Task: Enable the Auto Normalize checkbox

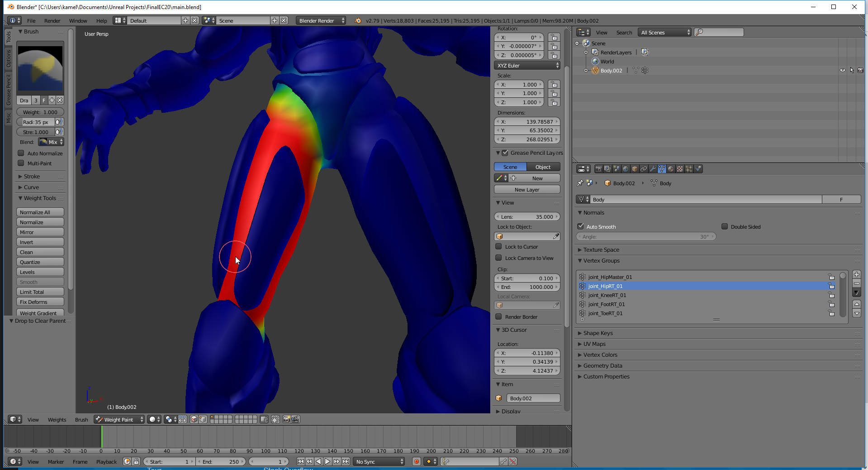Action: pyautogui.click(x=21, y=153)
